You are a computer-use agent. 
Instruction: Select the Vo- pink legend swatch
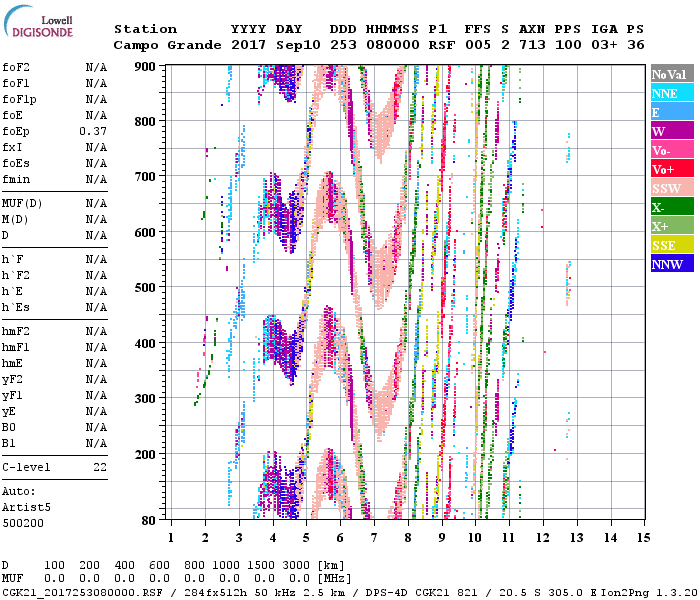pyautogui.click(x=672, y=150)
